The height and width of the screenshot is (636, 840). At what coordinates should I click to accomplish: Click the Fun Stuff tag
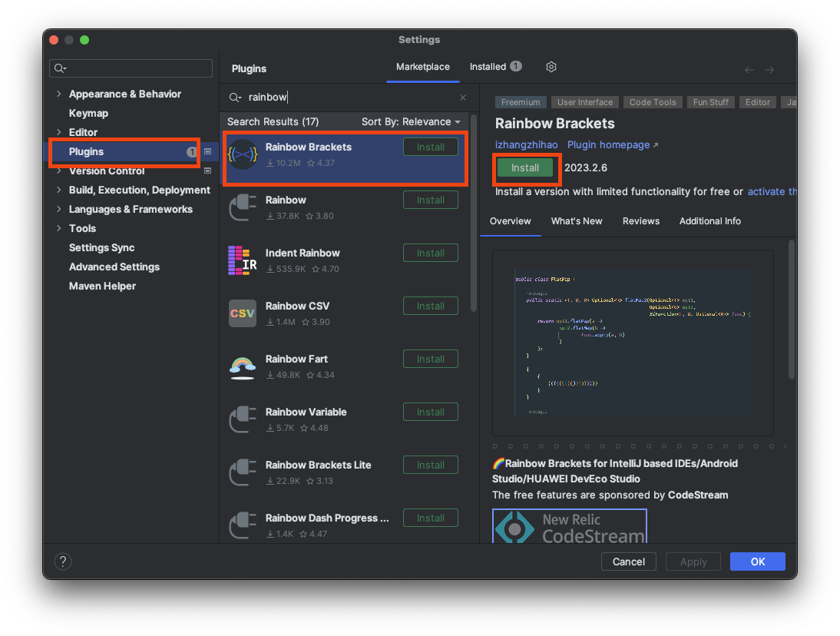(x=710, y=102)
